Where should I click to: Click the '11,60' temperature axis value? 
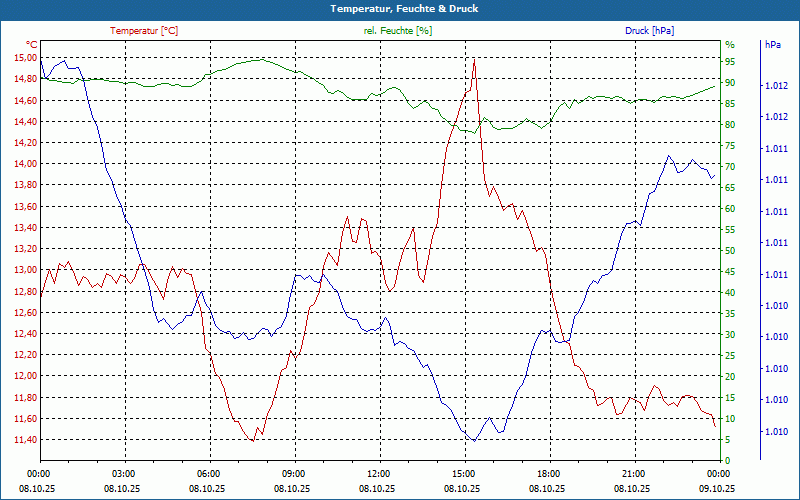point(26,418)
